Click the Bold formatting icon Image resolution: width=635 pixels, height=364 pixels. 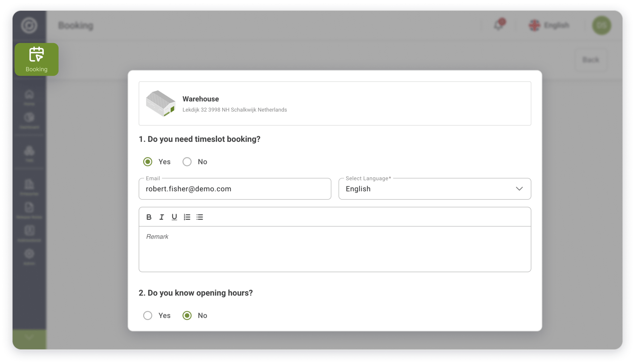coord(149,217)
